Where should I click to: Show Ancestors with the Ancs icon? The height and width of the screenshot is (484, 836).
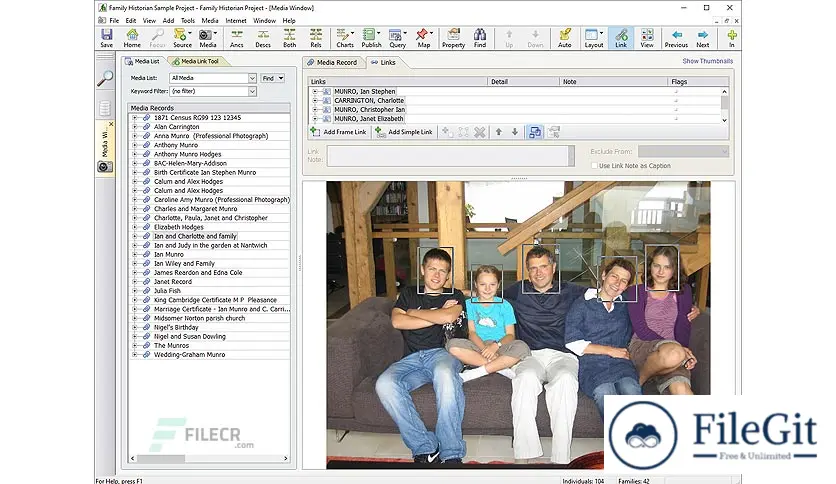[x=237, y=38]
